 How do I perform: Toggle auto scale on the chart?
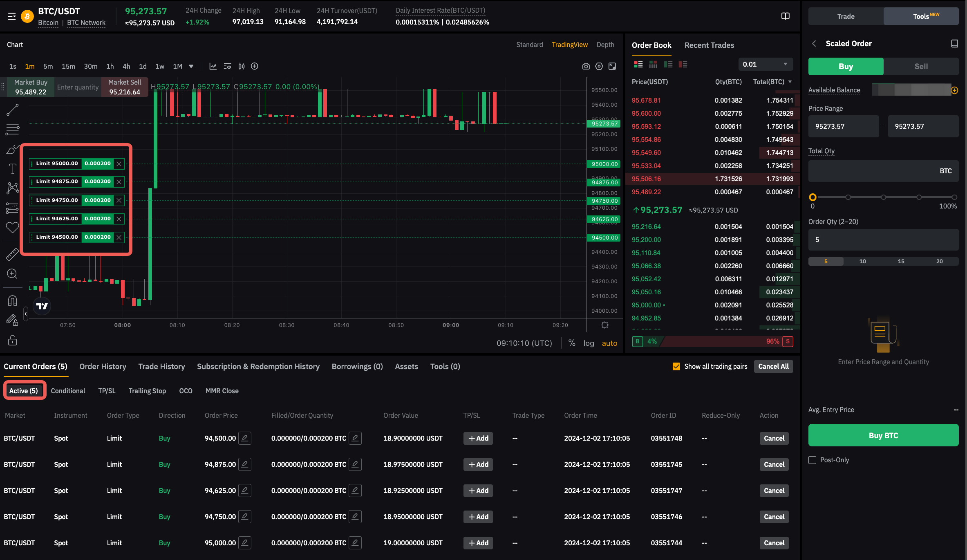coord(609,343)
